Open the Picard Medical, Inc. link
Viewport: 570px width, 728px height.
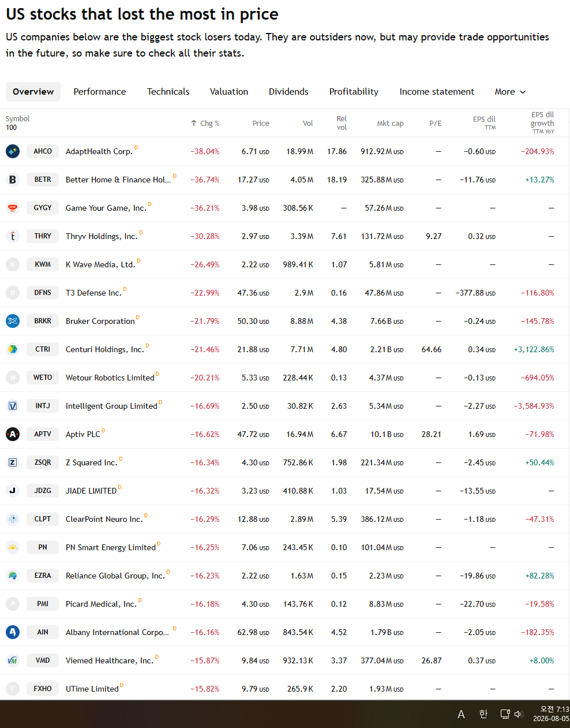click(x=101, y=604)
